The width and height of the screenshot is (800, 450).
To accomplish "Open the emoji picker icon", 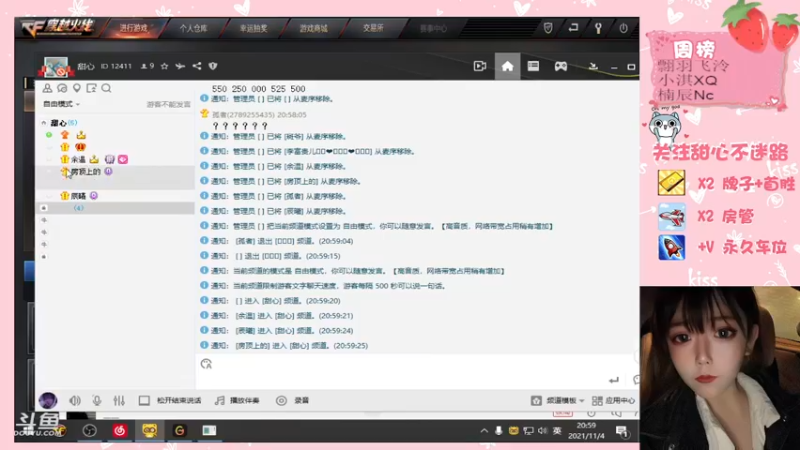I will [206, 364].
